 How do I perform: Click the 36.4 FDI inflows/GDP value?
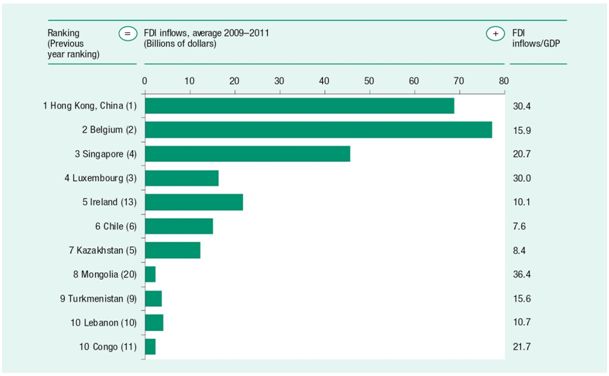click(x=522, y=274)
